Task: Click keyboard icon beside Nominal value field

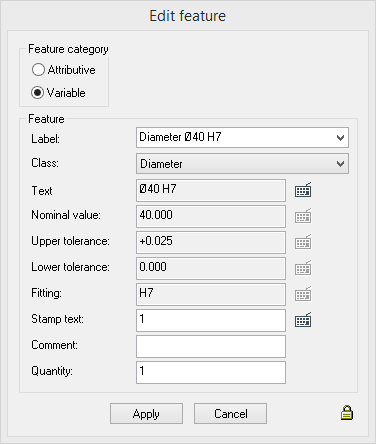Action: pyautogui.click(x=303, y=216)
